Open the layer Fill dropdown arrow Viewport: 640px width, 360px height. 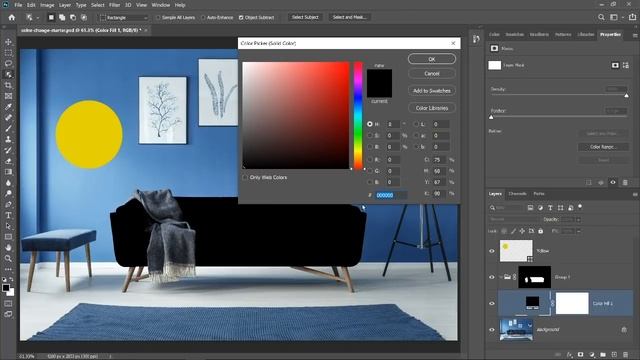(578, 231)
